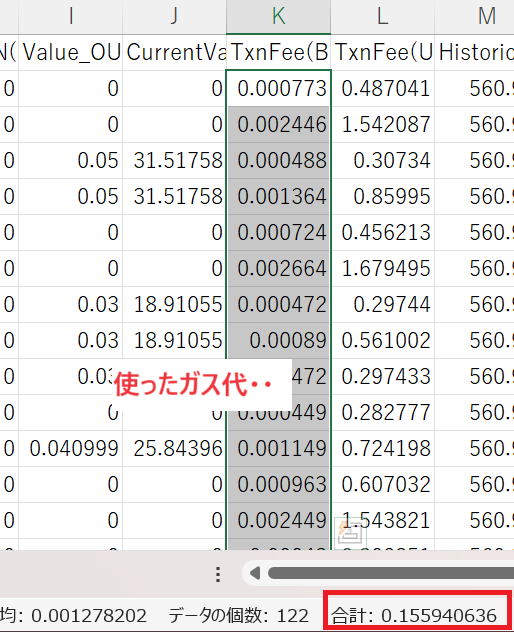514x632 pixels.
Task: Click cell containing 1.679495
Action: (x=383, y=268)
